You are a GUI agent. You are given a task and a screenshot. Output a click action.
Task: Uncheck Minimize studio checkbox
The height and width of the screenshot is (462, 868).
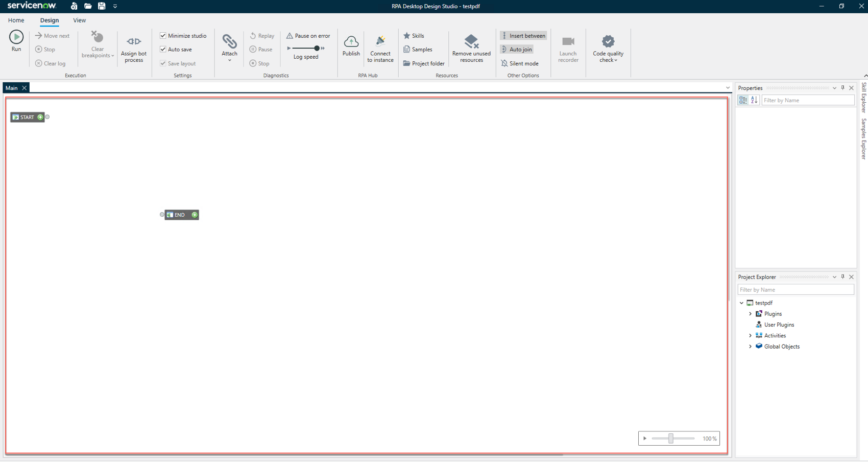coord(163,36)
